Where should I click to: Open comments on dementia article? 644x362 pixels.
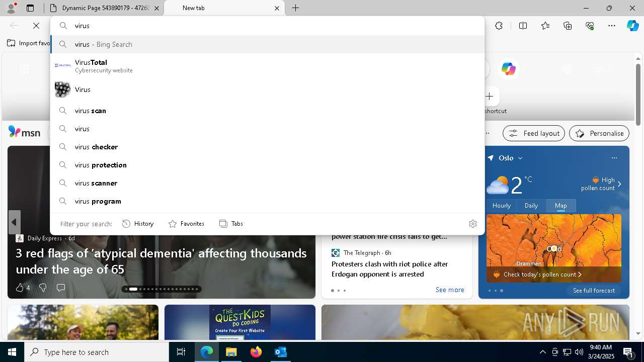coord(61,288)
